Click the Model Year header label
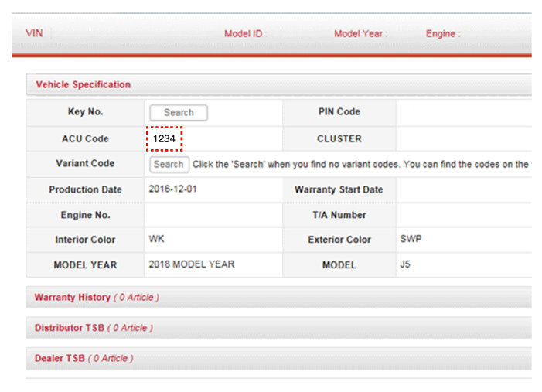The image size is (542, 392). [360, 34]
